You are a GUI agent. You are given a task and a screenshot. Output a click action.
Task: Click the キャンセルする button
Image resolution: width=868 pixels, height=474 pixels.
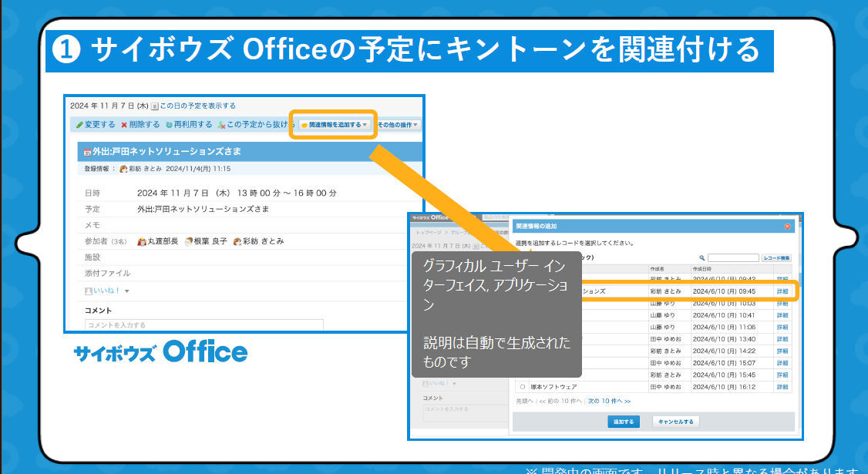pyautogui.click(x=675, y=422)
